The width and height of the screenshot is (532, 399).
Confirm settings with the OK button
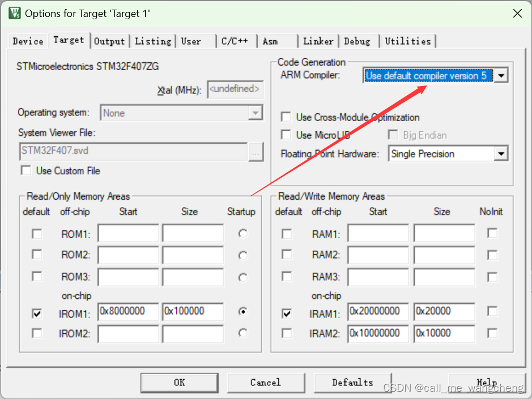pyautogui.click(x=180, y=383)
